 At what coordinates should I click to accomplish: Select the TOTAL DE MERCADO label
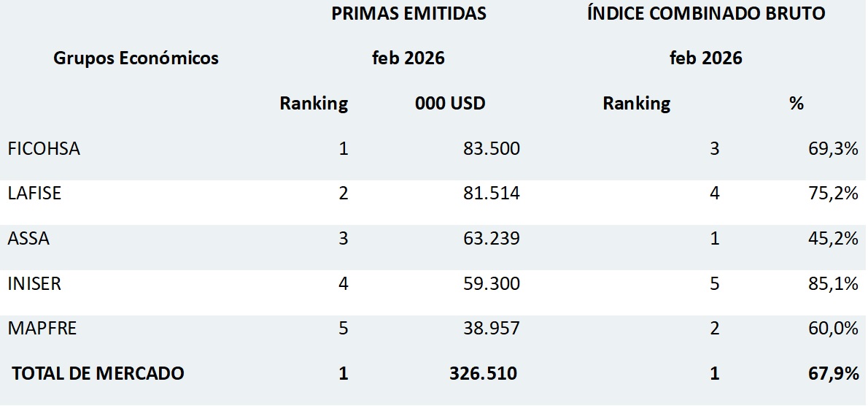pos(98,374)
